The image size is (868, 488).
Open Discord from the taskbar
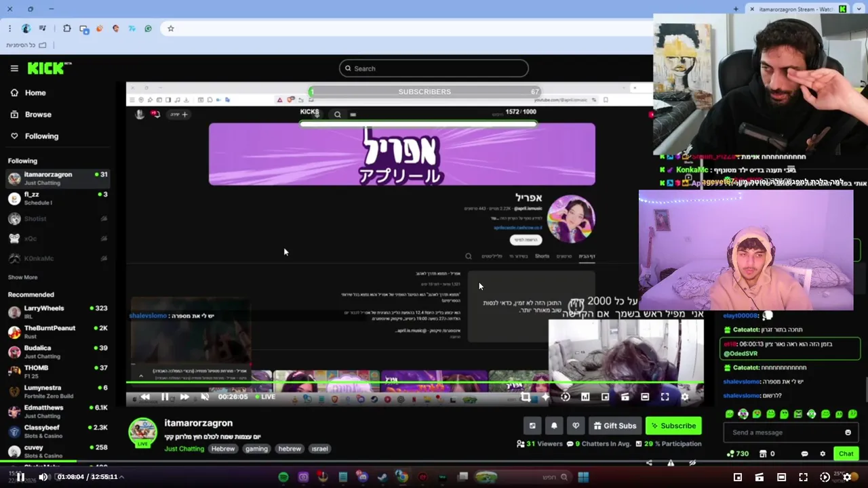click(x=363, y=477)
